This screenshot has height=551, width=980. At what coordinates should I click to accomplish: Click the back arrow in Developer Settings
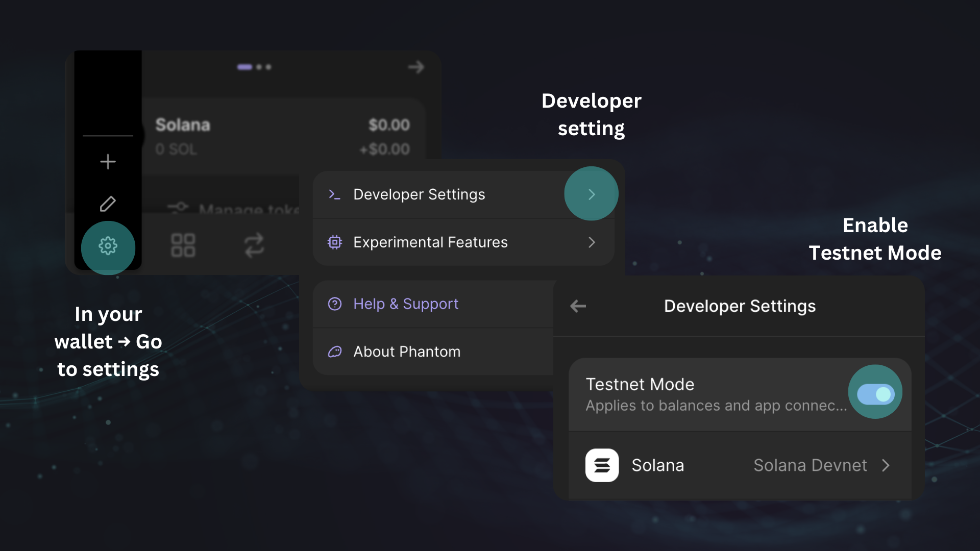coord(578,306)
